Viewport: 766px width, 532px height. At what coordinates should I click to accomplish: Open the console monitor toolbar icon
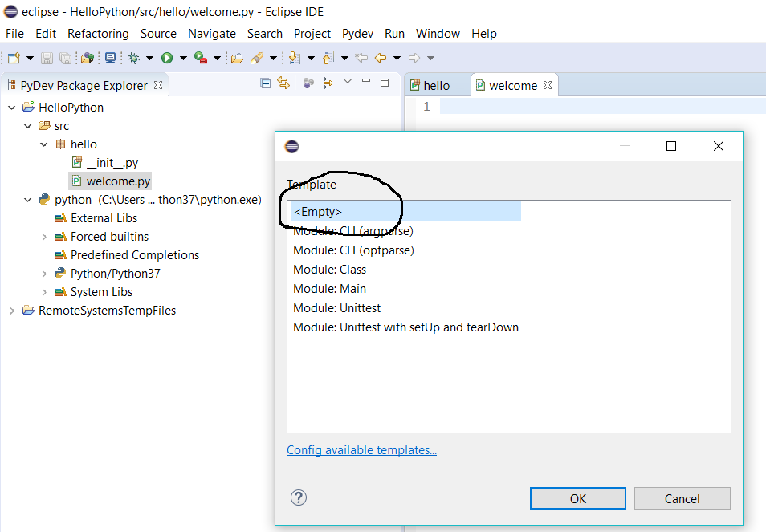[111, 58]
